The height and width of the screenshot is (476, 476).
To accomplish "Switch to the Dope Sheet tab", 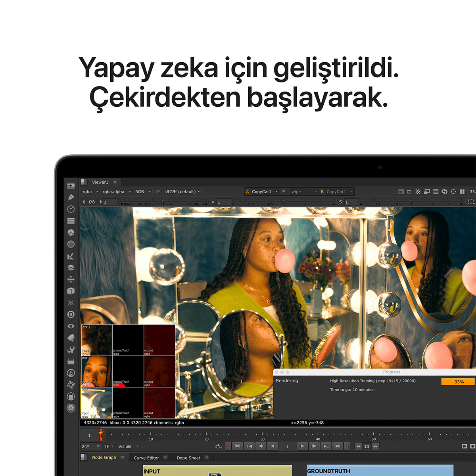I will 188,458.
